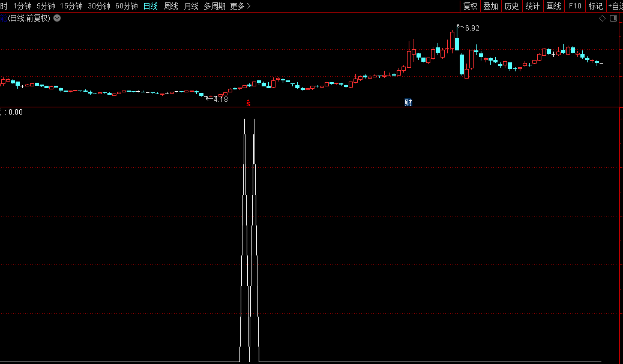Click the red S signal marker
The image size is (623, 364).
[x=248, y=103]
